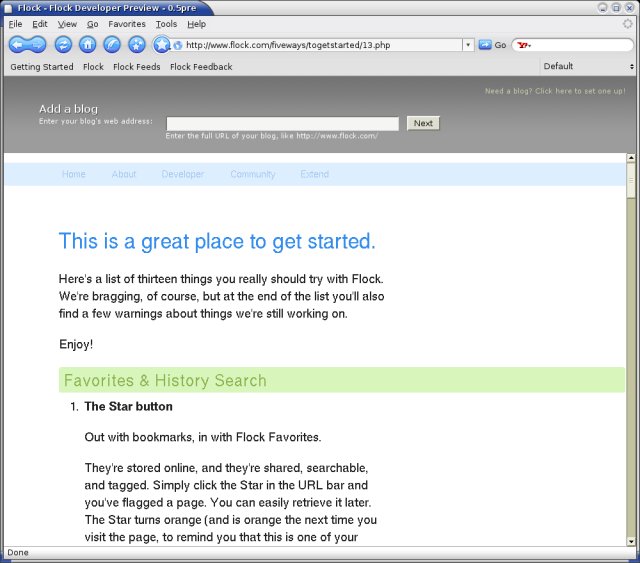This screenshot has height=563, width=640.
Task: Click the 'Favorites & History Search' heading
Action: (165, 381)
